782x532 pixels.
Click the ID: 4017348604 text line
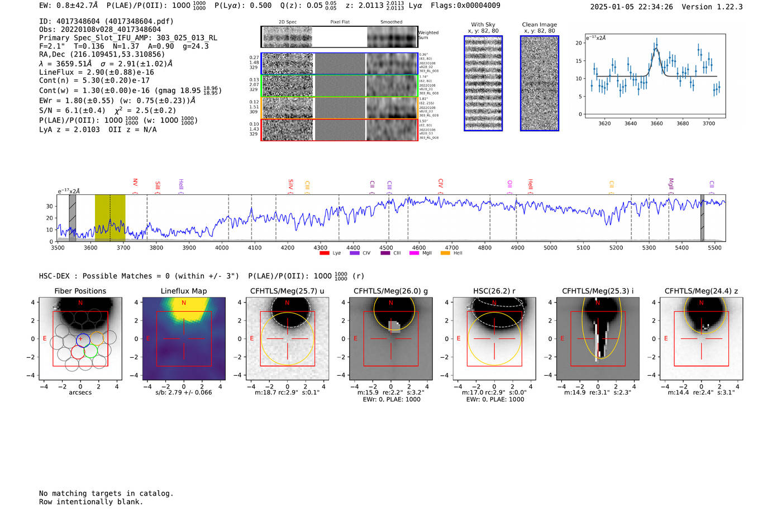(106, 21)
